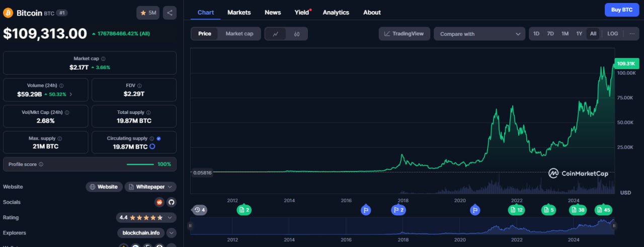Open the GitHub social icon
The width and height of the screenshot is (644, 247).
(x=172, y=202)
